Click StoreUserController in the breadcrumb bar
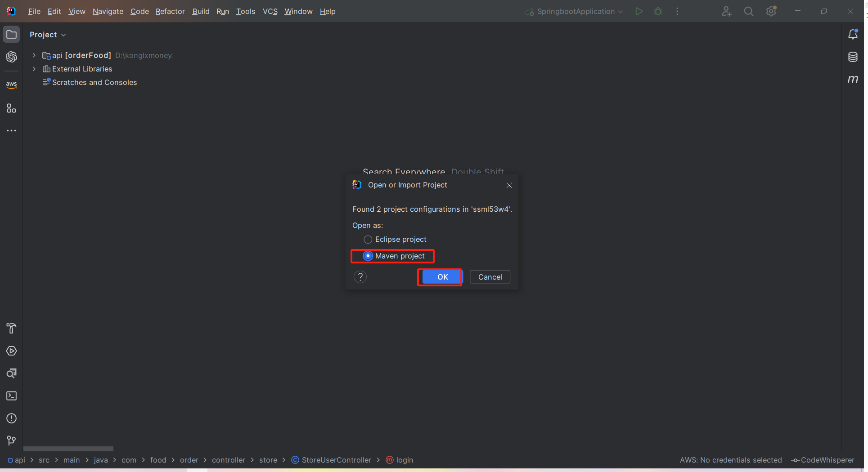868x472 pixels. (x=336, y=460)
